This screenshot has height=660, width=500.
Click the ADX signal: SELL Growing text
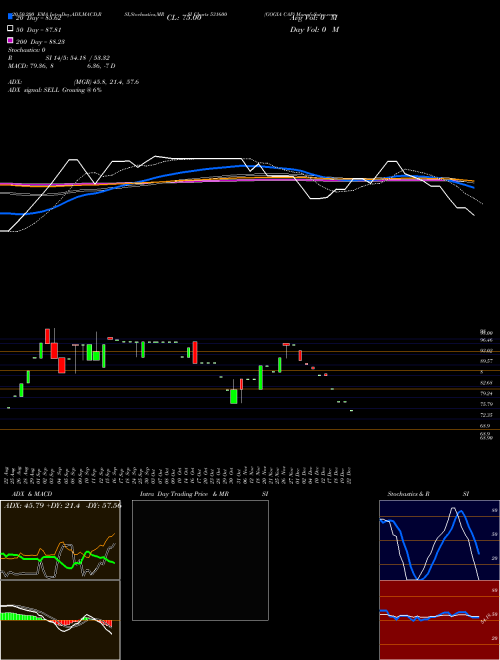(55, 90)
